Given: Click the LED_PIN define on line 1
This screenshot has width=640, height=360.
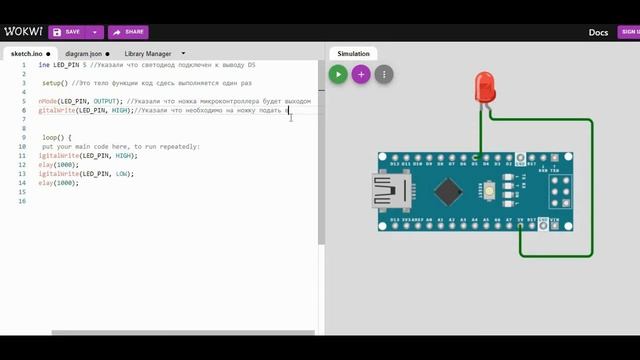Looking at the screenshot, I should (x=66, y=65).
